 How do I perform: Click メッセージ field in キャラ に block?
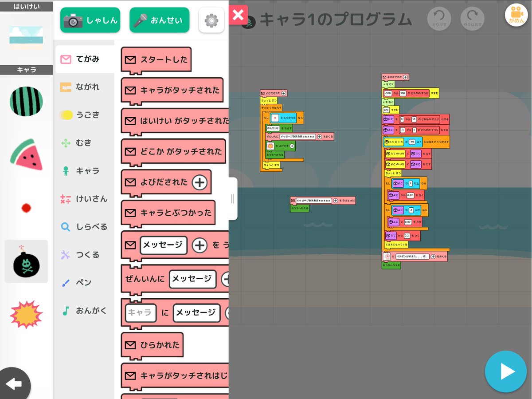[196, 313]
